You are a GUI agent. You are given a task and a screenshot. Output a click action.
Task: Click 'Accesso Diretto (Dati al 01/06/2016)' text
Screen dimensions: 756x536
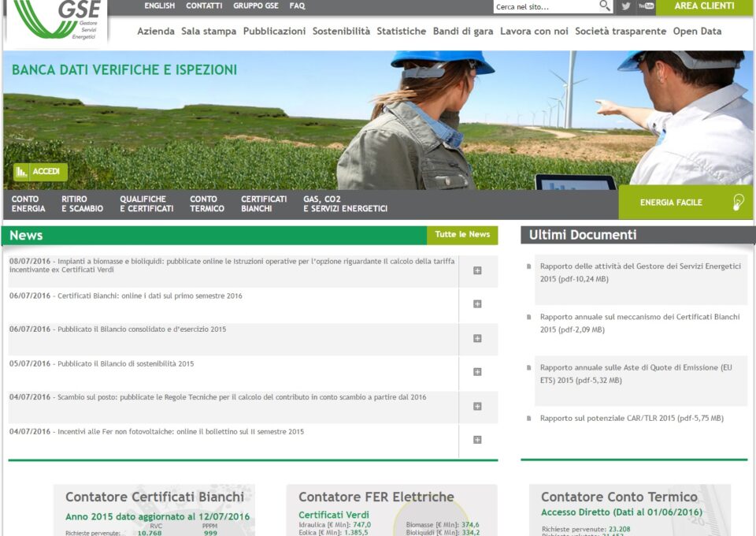[621, 512]
